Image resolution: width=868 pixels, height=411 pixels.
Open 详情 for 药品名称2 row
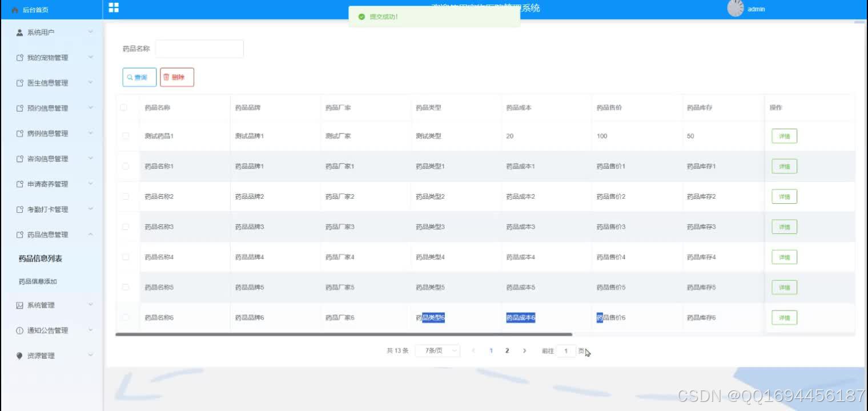(x=784, y=196)
